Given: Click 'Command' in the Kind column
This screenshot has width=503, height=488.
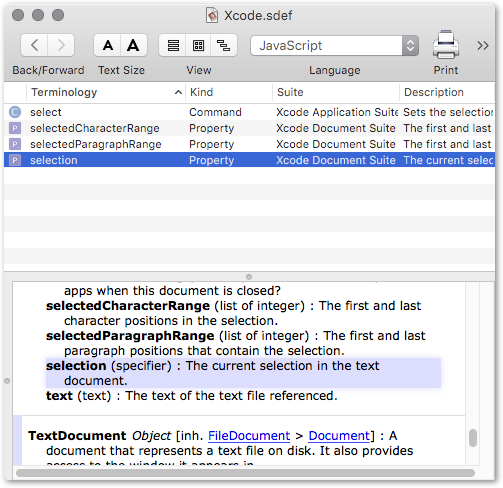Looking at the screenshot, I should tap(215, 112).
